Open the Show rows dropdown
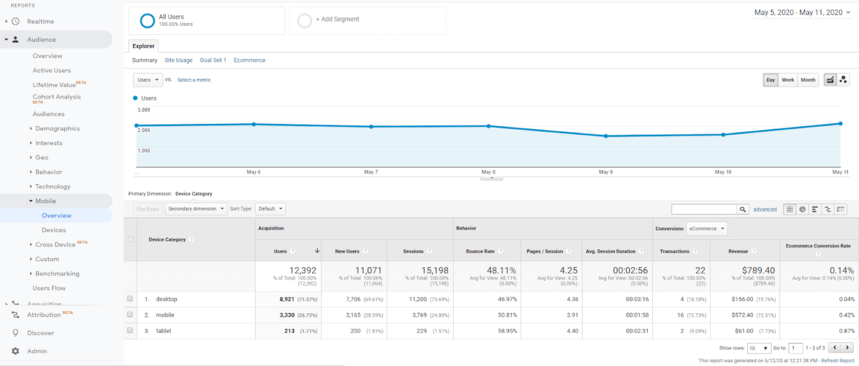The image size is (859, 366). (x=760, y=348)
